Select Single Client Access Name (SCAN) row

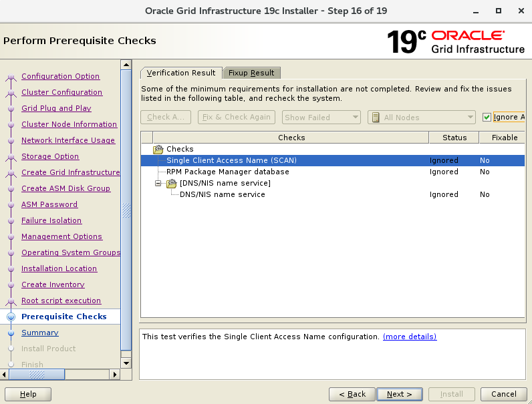pyautogui.click(x=333, y=160)
